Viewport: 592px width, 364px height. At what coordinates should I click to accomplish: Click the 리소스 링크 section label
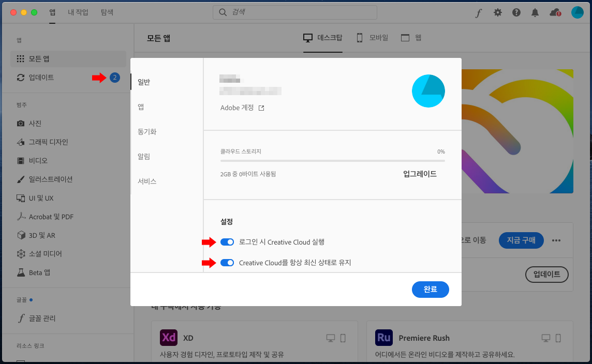[30, 345]
